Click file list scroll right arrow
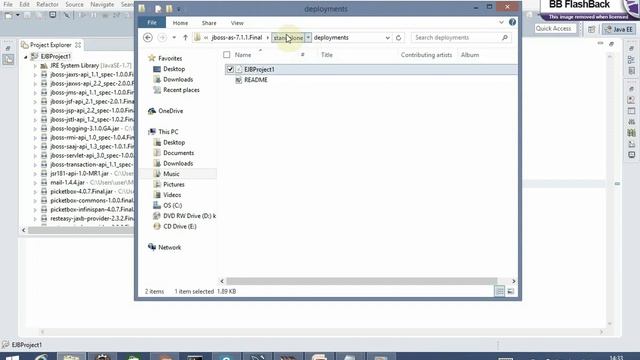 point(513,281)
